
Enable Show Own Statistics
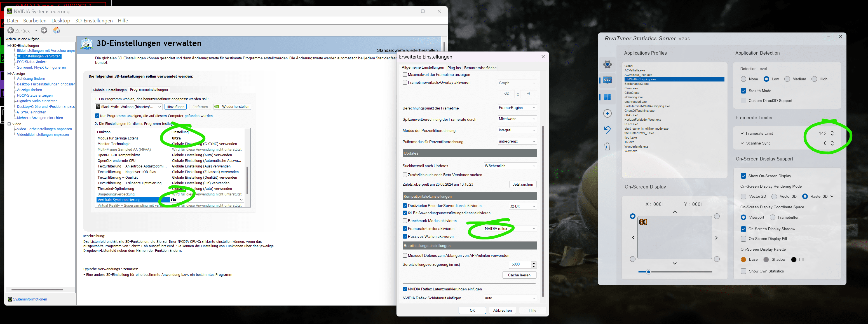point(743,271)
